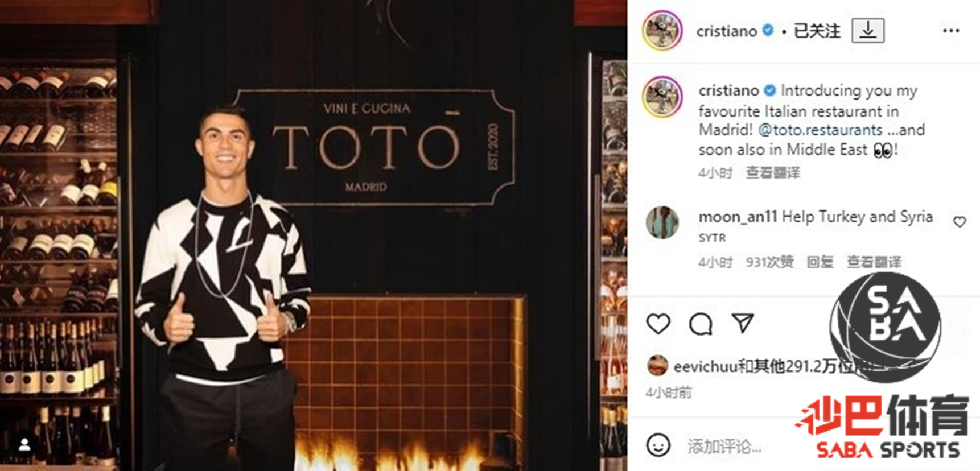Image resolution: width=980 pixels, height=471 pixels.
Task: Toggle the 已关注 following button
Action: point(817,31)
